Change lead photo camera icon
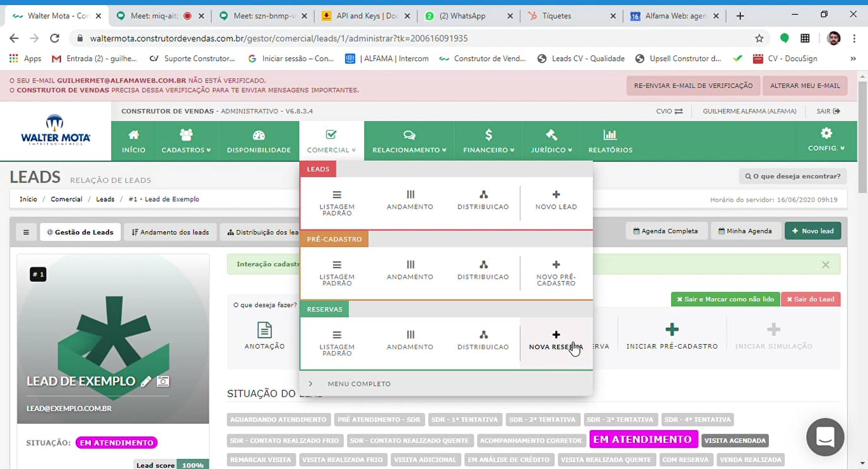This screenshot has height=469, width=868. click(x=163, y=381)
